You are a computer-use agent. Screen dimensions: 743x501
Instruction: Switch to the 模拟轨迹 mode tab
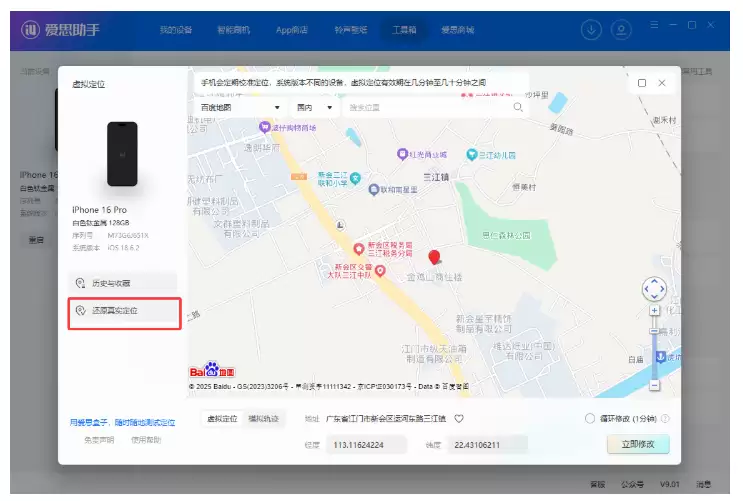(x=263, y=419)
